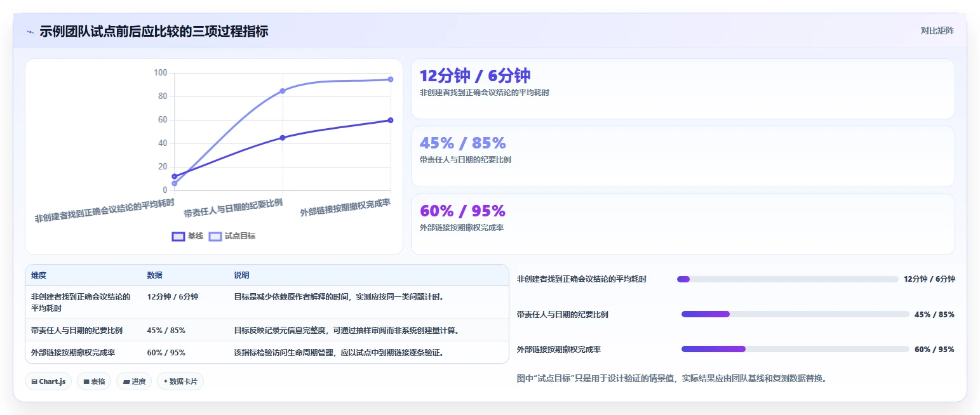980x415 pixels.
Task: Click the 数据卡片 tag chip
Action: click(180, 381)
